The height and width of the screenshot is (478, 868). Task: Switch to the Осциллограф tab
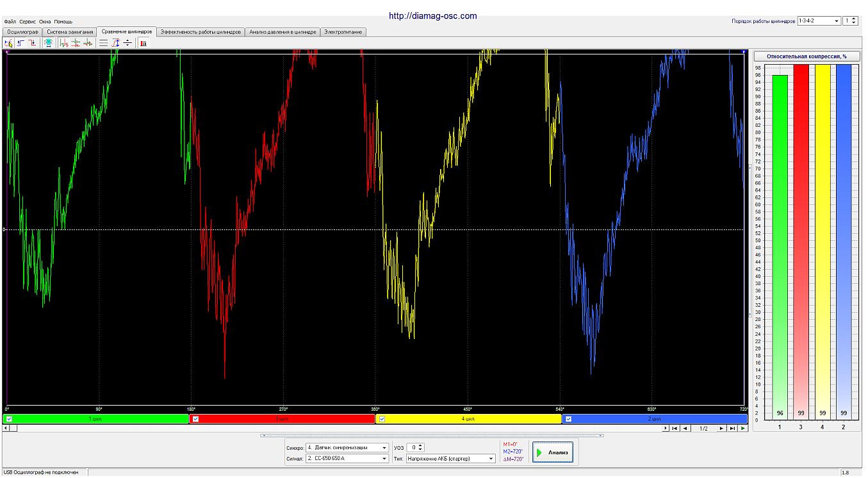click(x=22, y=31)
